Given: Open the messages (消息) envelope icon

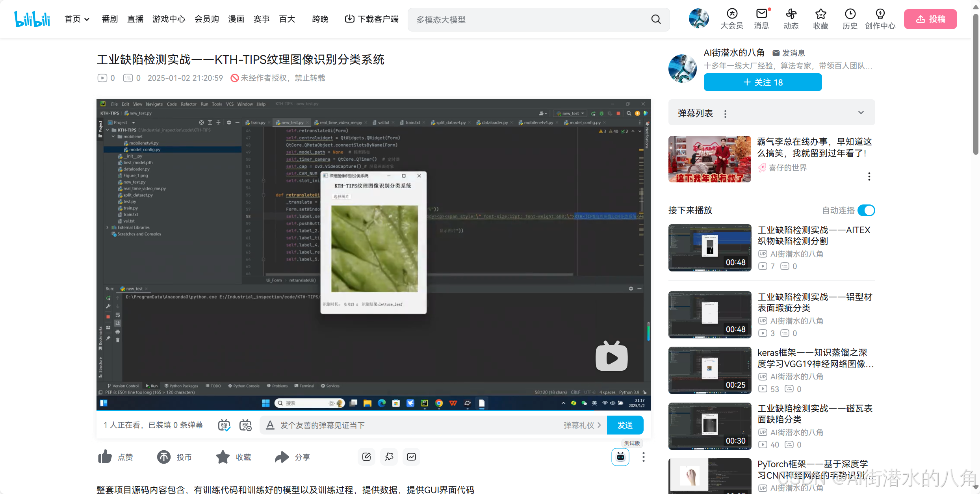Looking at the screenshot, I should tap(761, 14).
